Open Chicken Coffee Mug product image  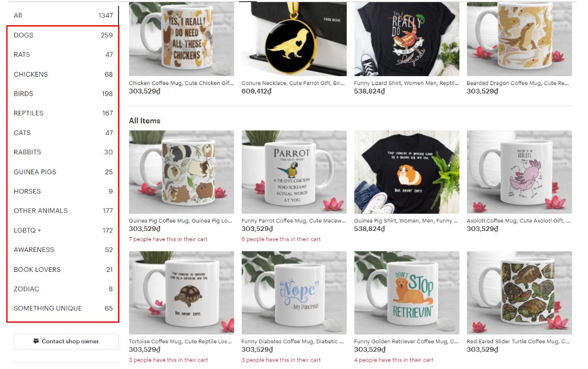point(181,39)
